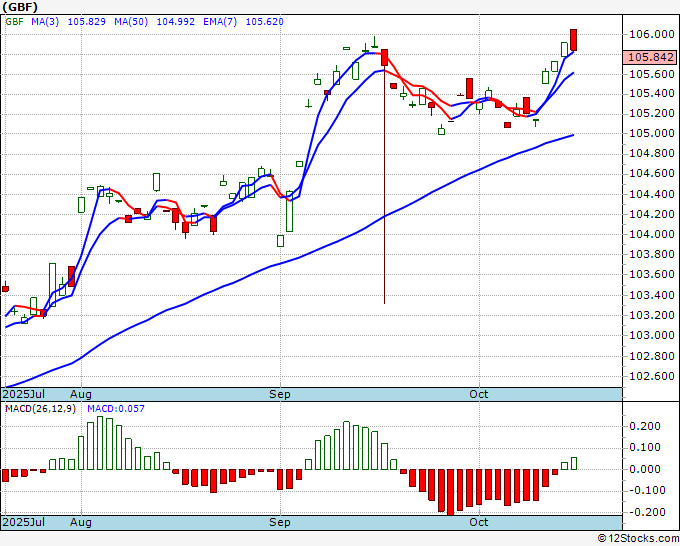Image resolution: width=680 pixels, height=546 pixels.
Task: Click the current price tag 105.842
Action: click(650, 57)
